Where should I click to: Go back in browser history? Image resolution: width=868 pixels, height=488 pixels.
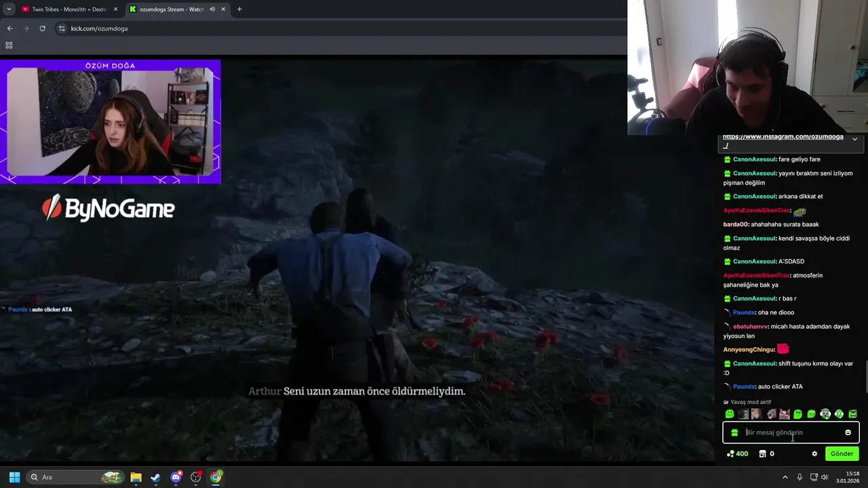click(9, 28)
